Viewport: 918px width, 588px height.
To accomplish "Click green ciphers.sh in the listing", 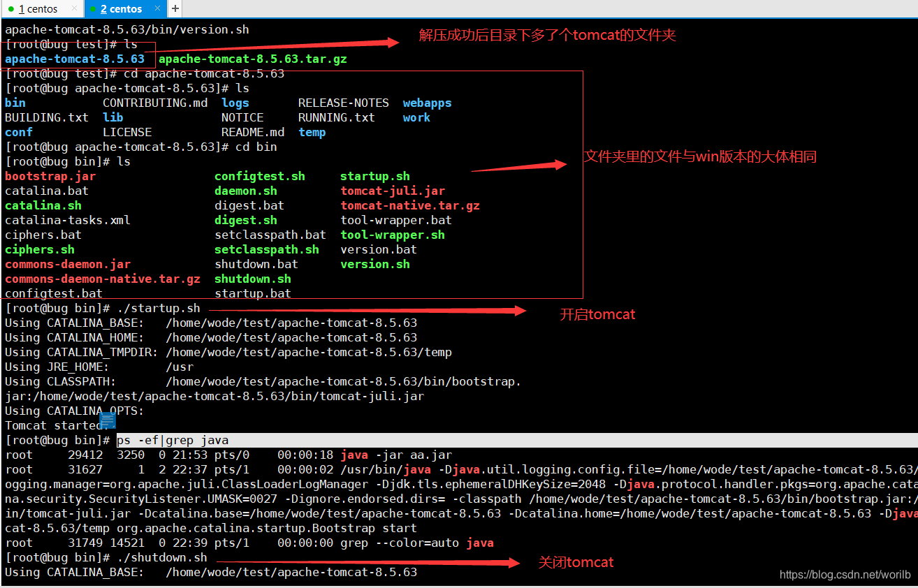I will pyautogui.click(x=40, y=249).
